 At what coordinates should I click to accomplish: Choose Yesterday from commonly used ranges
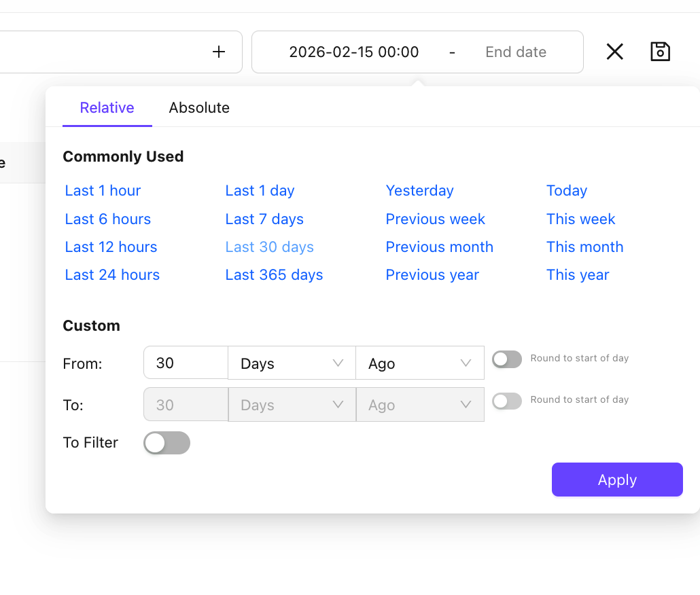(419, 191)
